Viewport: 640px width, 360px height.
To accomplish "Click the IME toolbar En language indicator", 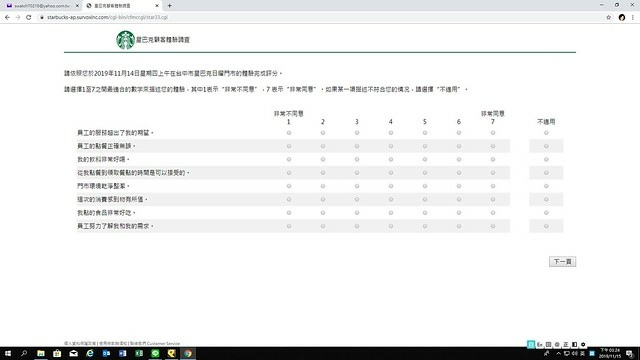I will click(x=540, y=344).
